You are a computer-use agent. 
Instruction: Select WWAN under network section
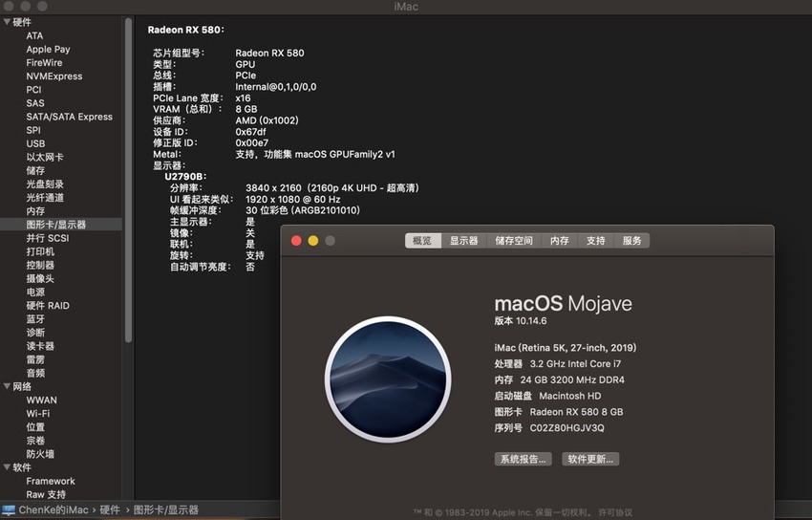(x=41, y=400)
